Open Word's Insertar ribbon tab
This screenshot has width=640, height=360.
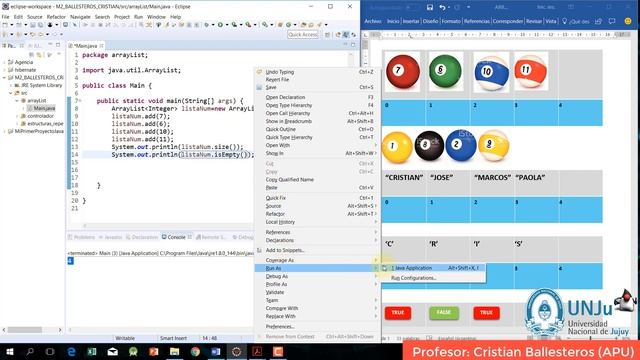[411, 21]
